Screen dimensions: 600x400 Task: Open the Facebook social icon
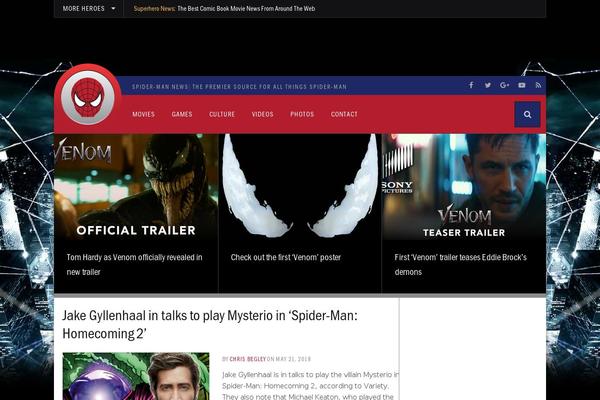471,85
